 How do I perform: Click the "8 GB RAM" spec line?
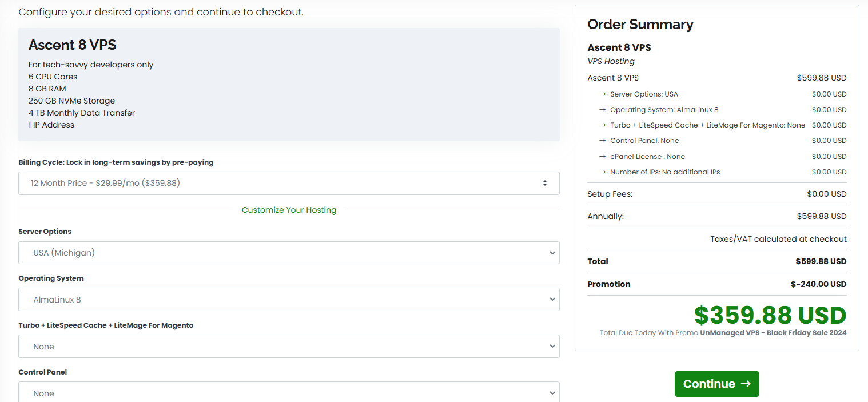click(x=47, y=89)
